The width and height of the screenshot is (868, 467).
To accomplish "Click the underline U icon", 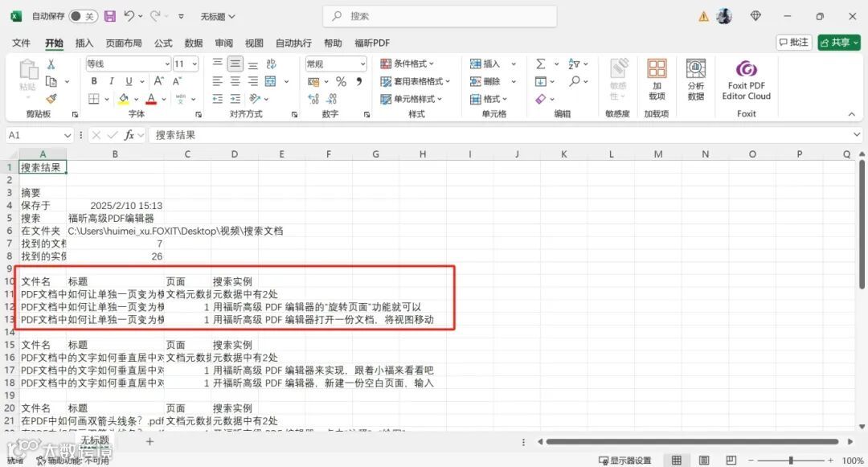I will (129, 81).
